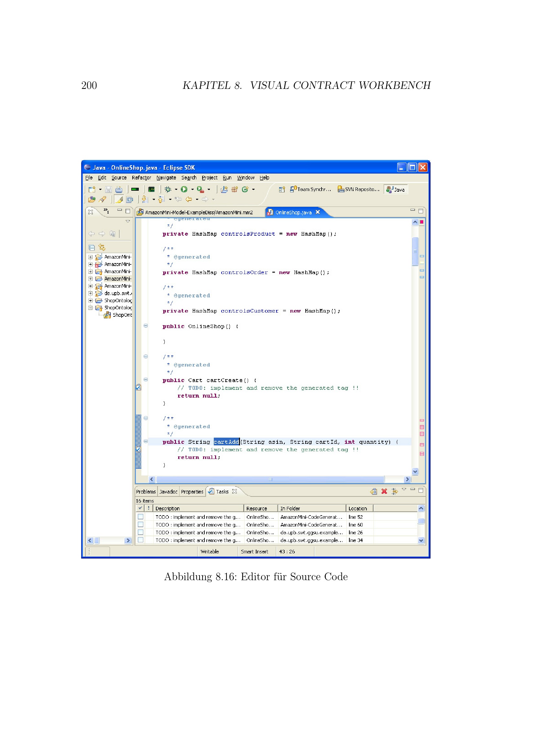Screen dimensions: 535x756
Task: Click the Debug bug icon
Action: [x=168, y=189]
